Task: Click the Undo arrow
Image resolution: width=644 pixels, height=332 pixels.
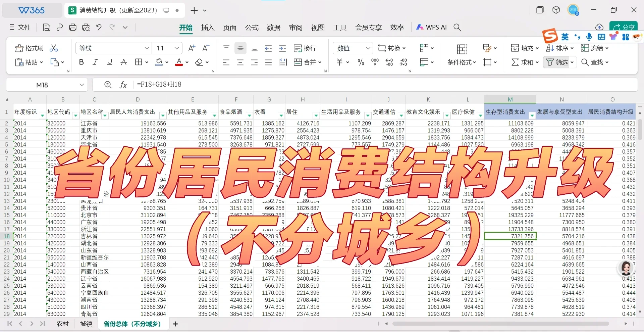Action: click(x=99, y=28)
